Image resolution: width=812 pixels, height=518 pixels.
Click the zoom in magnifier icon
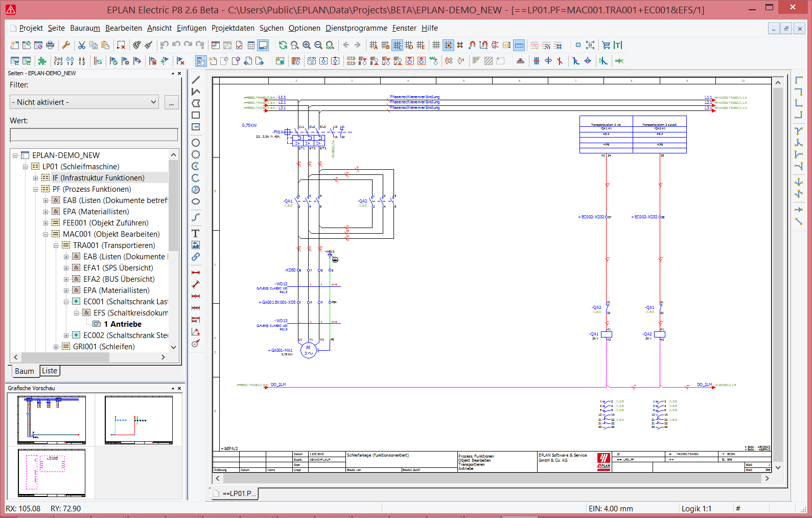[x=307, y=46]
